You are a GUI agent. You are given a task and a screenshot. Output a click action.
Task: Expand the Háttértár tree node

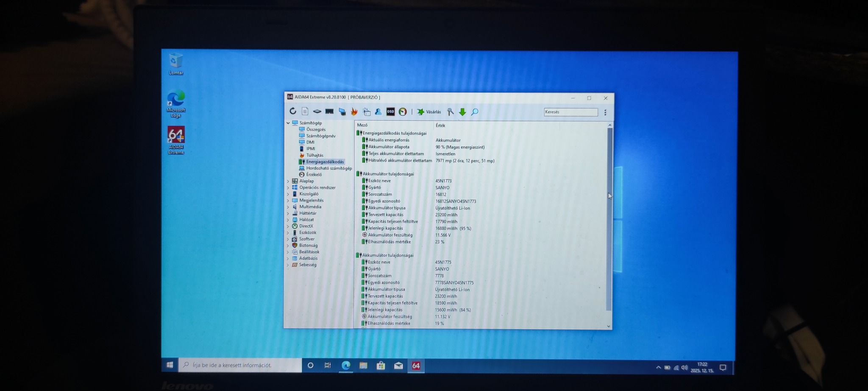pyautogui.click(x=288, y=213)
